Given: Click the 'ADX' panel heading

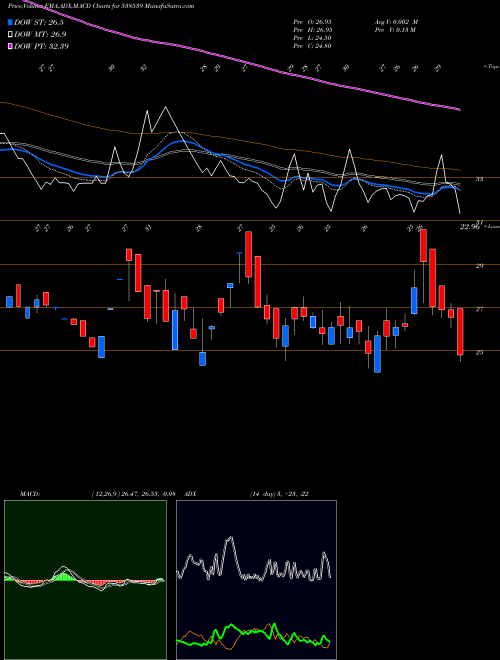Looking at the screenshot, I should tap(191, 494).
